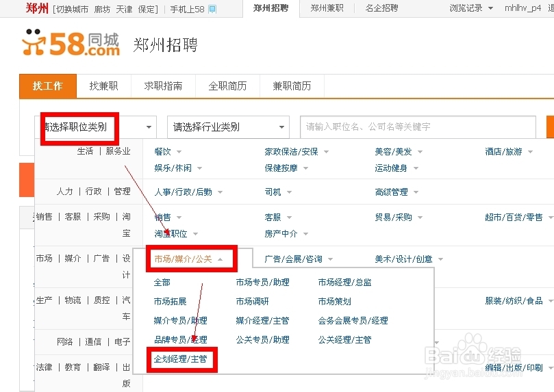
Task: Expand the 家政保洁/安保 category
Action: point(297,152)
